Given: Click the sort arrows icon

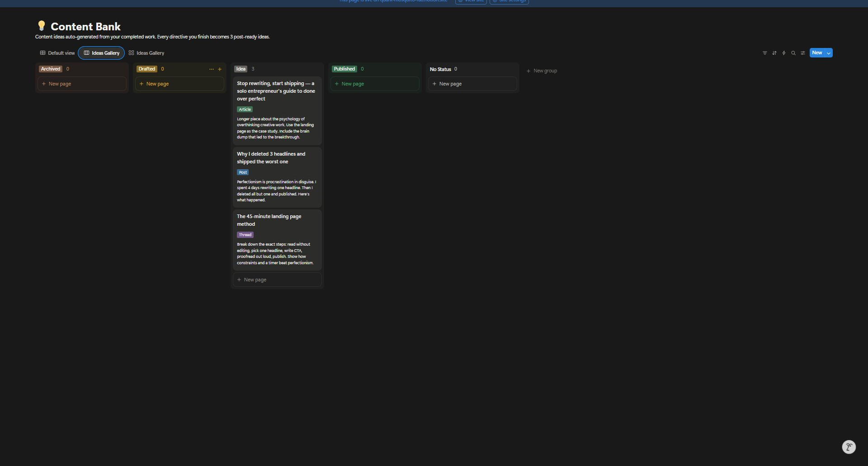Looking at the screenshot, I should click(x=774, y=53).
